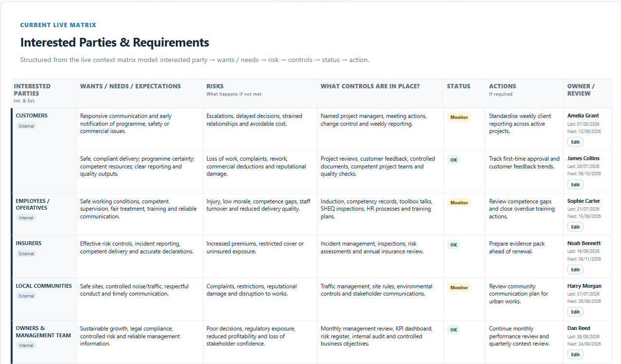Click OK status for Owners & Management Team
This screenshot has width=621, height=364.
[x=453, y=330]
